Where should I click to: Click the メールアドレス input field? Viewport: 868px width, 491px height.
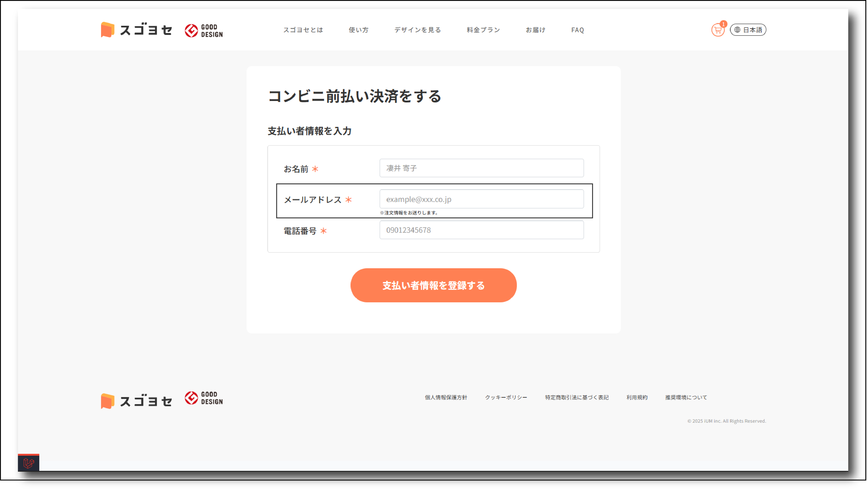point(481,199)
